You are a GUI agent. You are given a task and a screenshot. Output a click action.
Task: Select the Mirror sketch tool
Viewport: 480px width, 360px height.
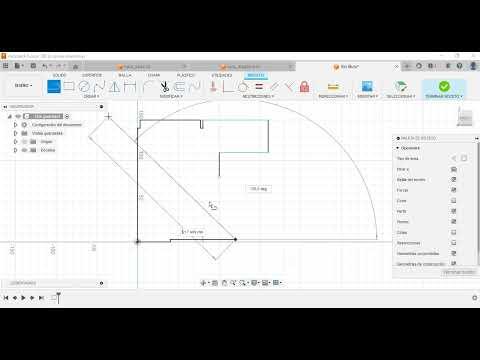[114, 87]
